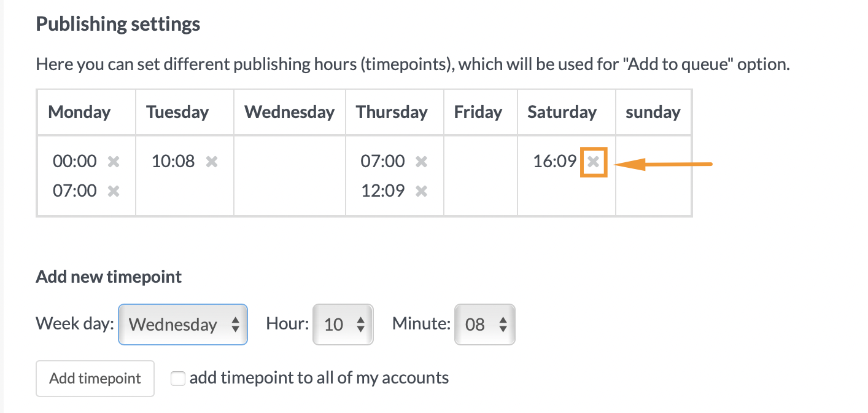
Task: Click the Add timepoint button
Action: 95,379
